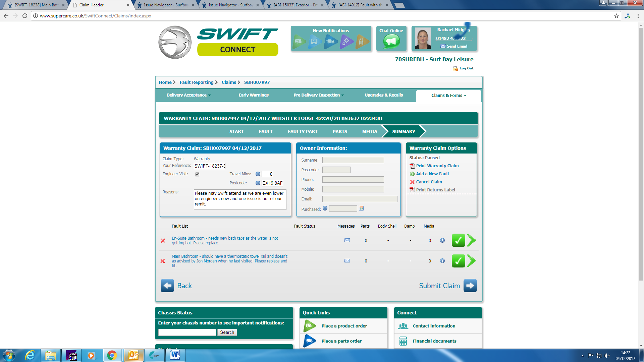The height and width of the screenshot is (362, 644).
Task: Switch to the MEDIA step tab
Action: [370, 132]
